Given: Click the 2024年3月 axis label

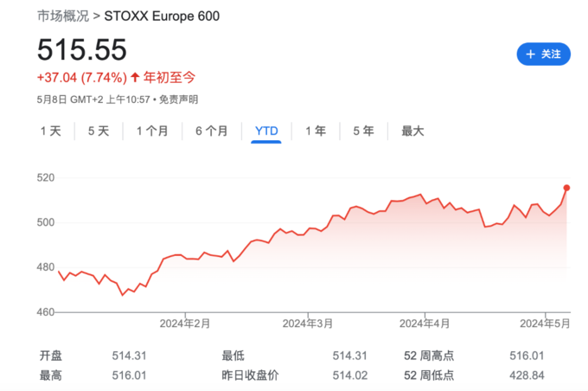Looking at the screenshot, I should [x=308, y=324].
